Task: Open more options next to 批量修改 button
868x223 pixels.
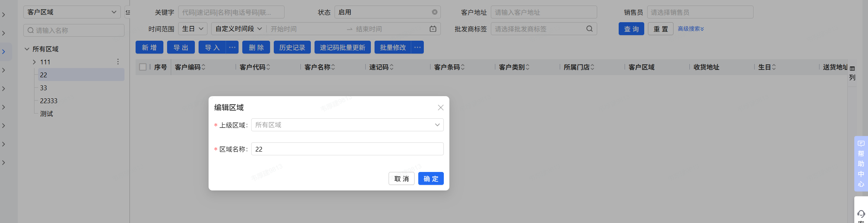Action: coord(418,48)
